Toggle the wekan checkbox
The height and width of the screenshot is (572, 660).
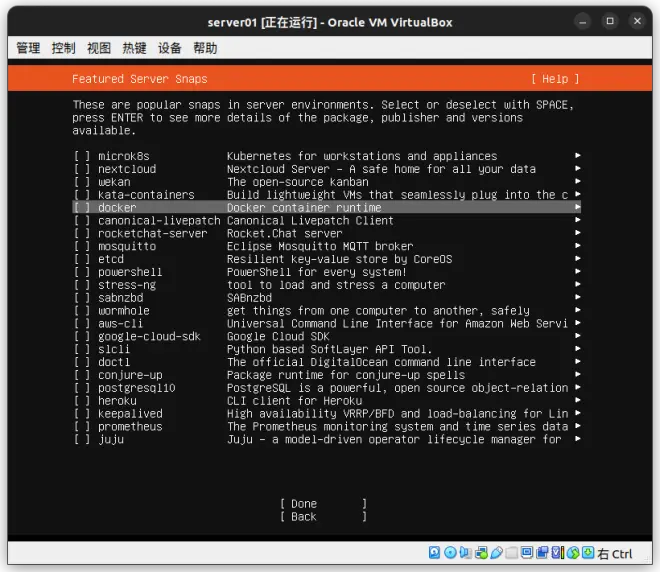[x=82, y=182]
